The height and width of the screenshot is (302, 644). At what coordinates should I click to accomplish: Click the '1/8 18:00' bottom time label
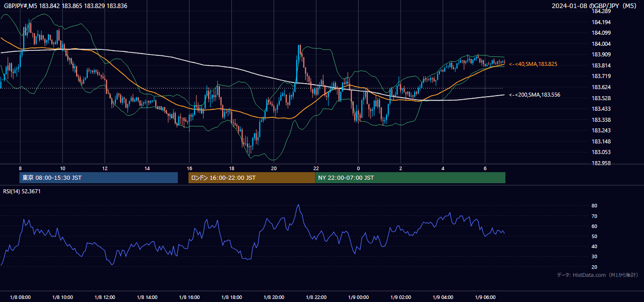point(231,297)
